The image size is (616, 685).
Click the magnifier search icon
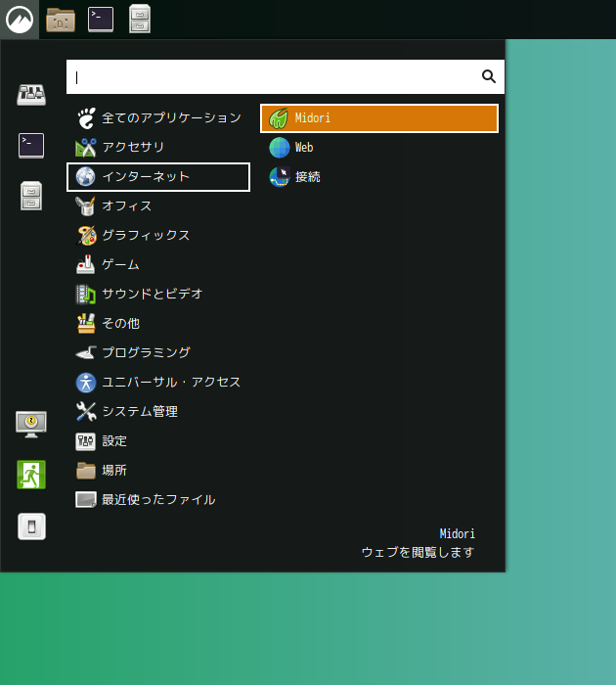[489, 76]
